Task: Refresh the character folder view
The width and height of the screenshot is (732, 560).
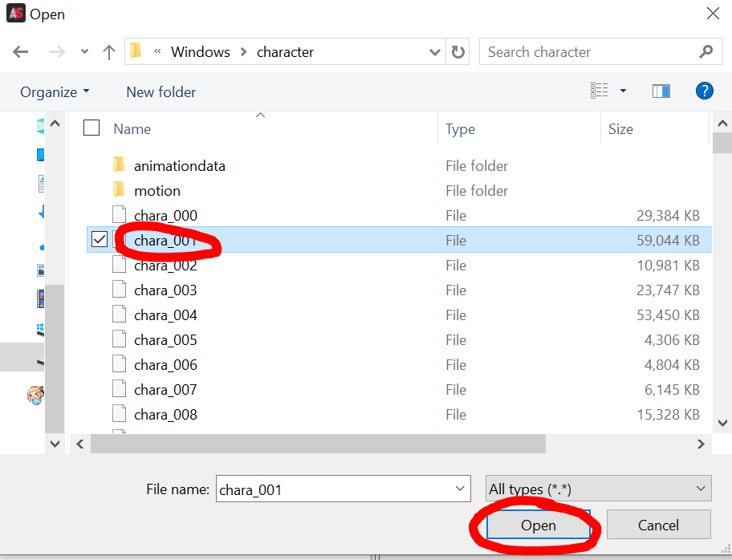Action: pyautogui.click(x=458, y=52)
